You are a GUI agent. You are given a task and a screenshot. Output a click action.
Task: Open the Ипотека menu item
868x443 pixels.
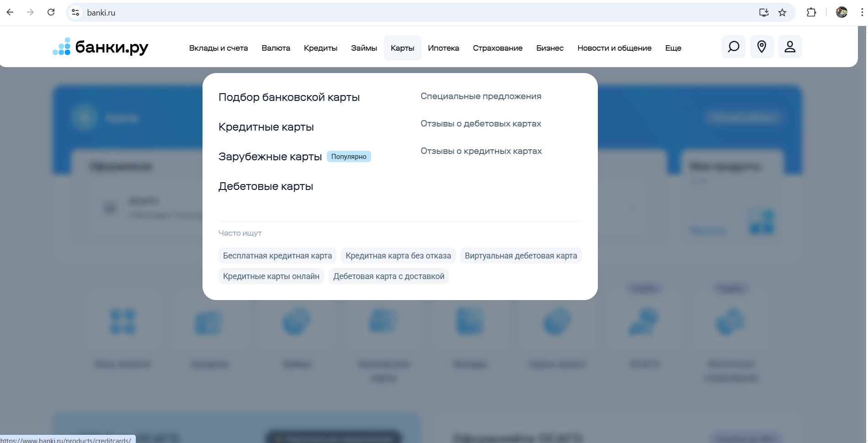coord(443,48)
